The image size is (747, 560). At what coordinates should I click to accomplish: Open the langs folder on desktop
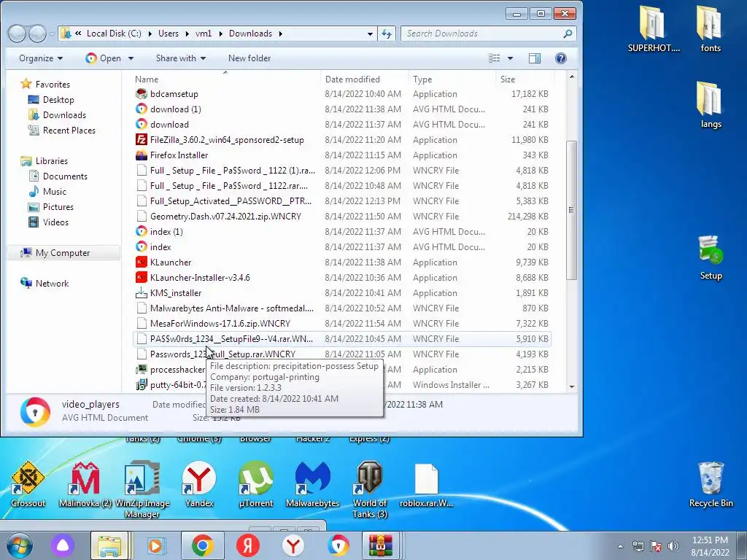point(711,105)
